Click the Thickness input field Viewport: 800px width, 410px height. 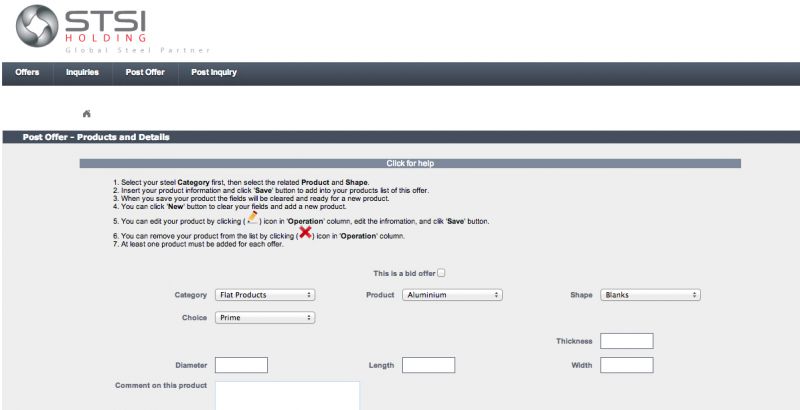click(626, 341)
